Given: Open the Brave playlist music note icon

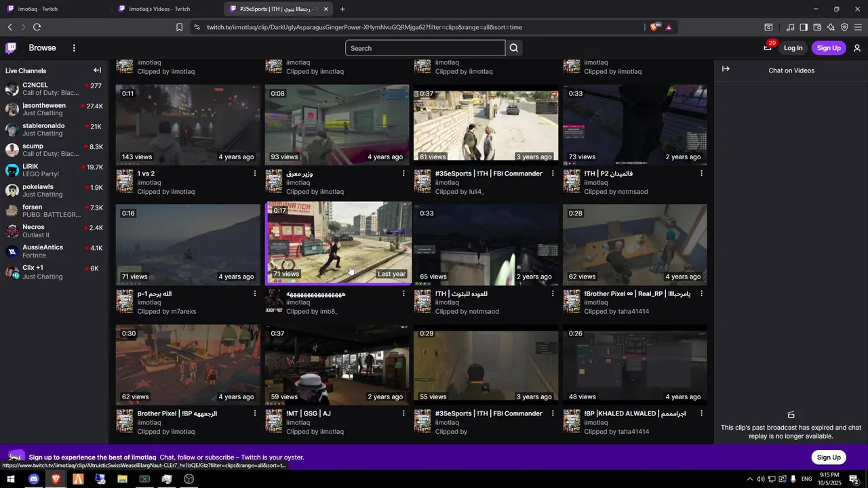Looking at the screenshot, I should (790, 27).
